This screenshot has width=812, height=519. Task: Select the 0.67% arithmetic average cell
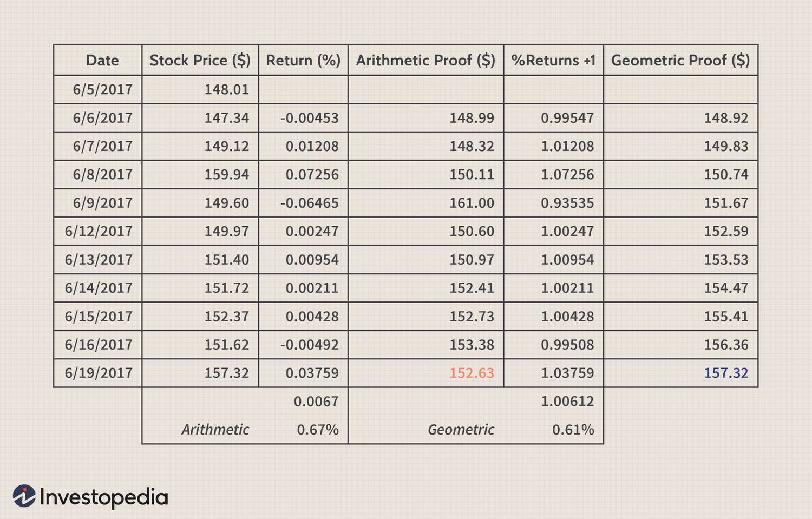pyautogui.click(x=318, y=430)
